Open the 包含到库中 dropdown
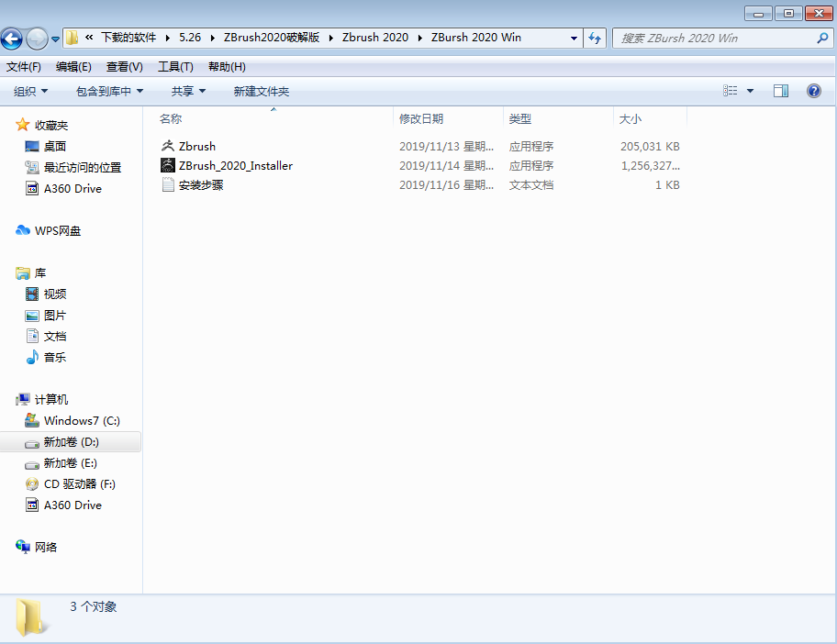This screenshot has width=837, height=644. point(109,91)
